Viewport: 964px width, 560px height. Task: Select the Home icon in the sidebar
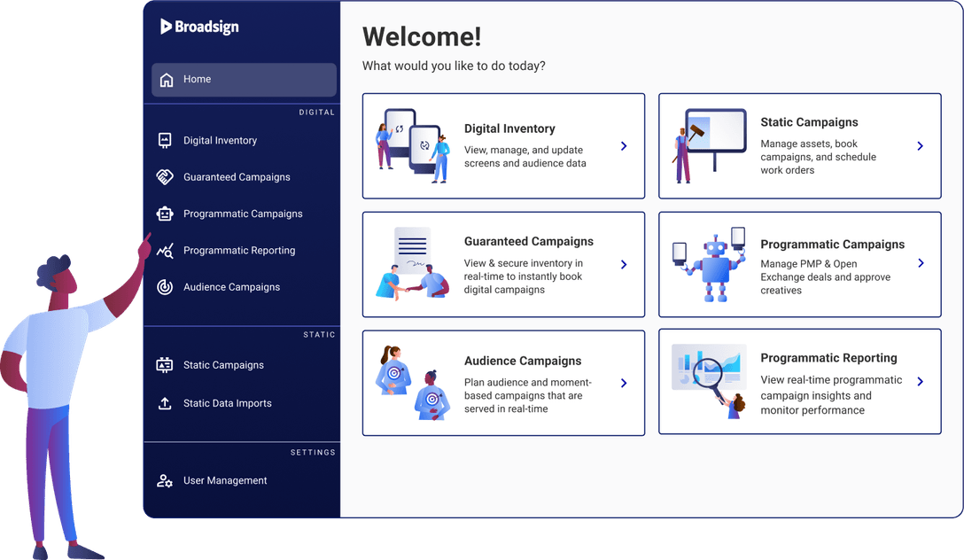(x=167, y=79)
